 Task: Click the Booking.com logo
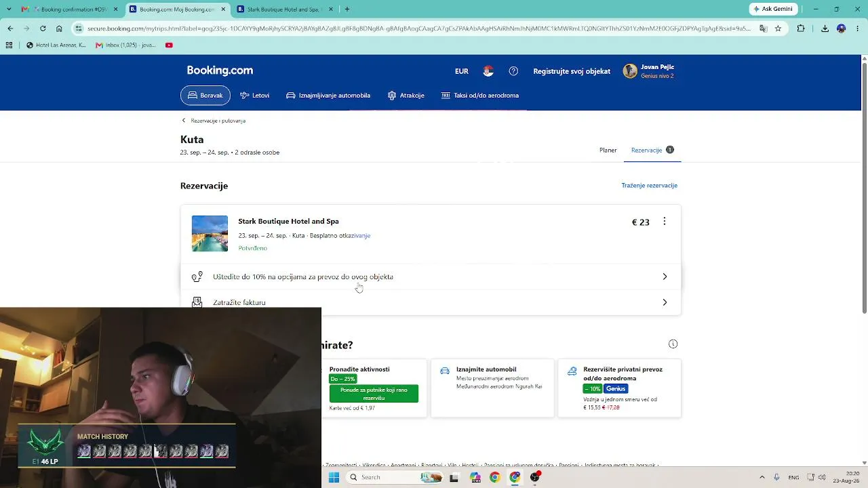[x=220, y=70]
